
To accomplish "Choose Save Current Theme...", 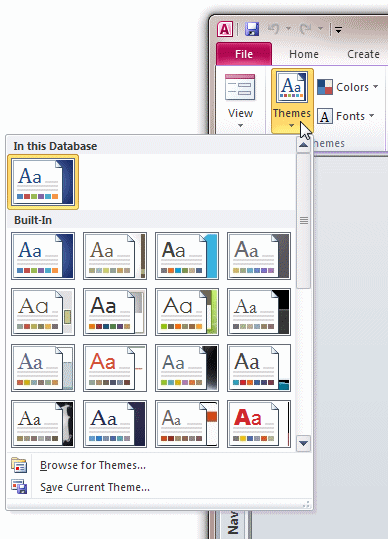I will coord(95,487).
